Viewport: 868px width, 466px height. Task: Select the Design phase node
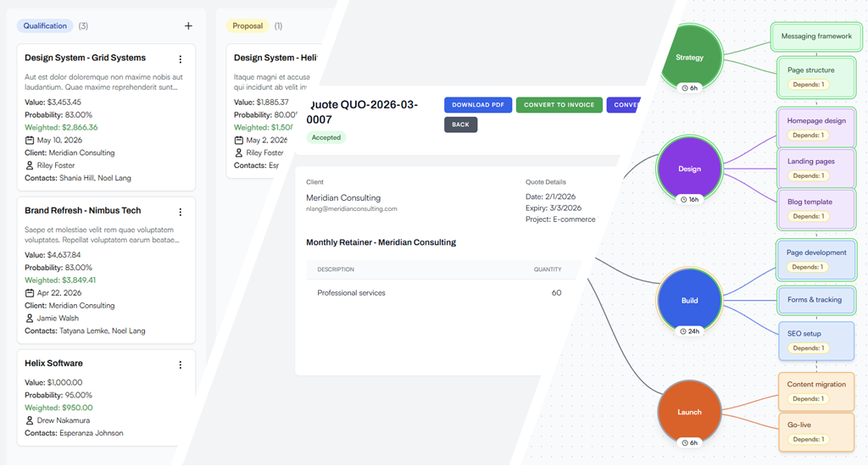[689, 169]
